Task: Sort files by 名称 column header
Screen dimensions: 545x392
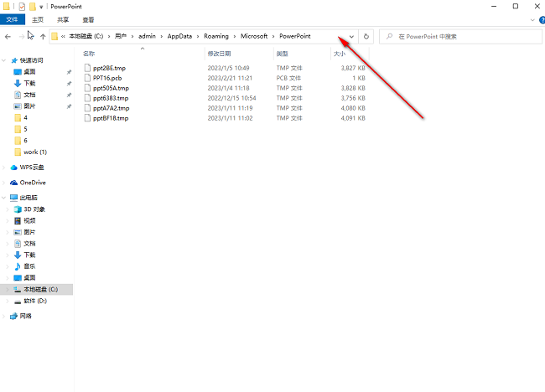Action: click(89, 54)
